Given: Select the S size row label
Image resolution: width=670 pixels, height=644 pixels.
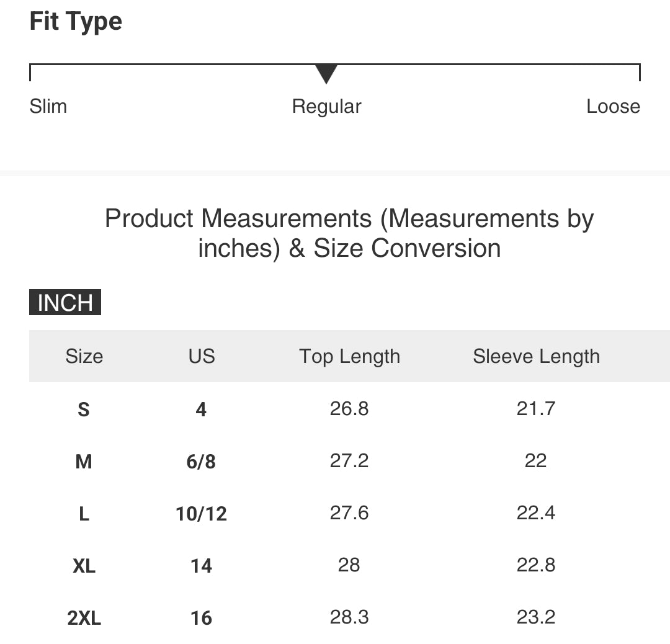Looking at the screenshot, I should tap(84, 409).
